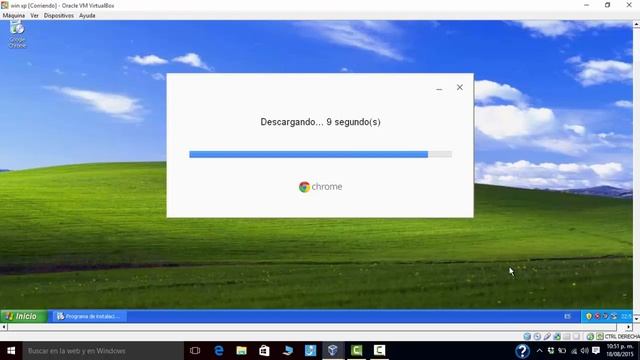Launch Microsoft Edge from the taskbar

click(219, 351)
